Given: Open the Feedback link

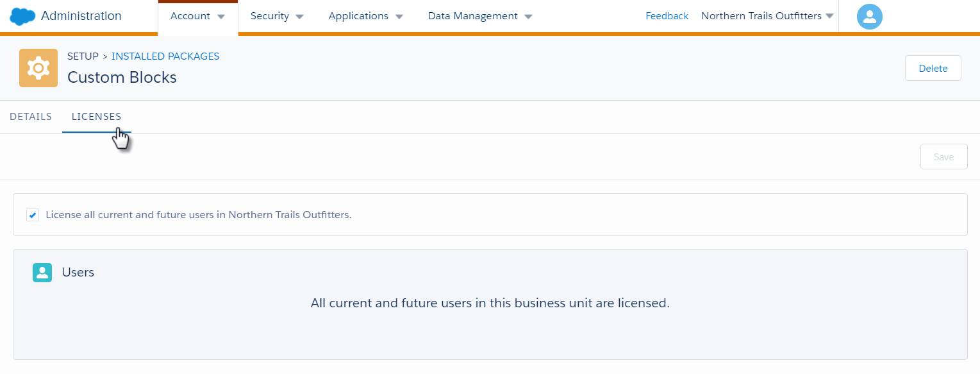Looking at the screenshot, I should (x=667, y=16).
